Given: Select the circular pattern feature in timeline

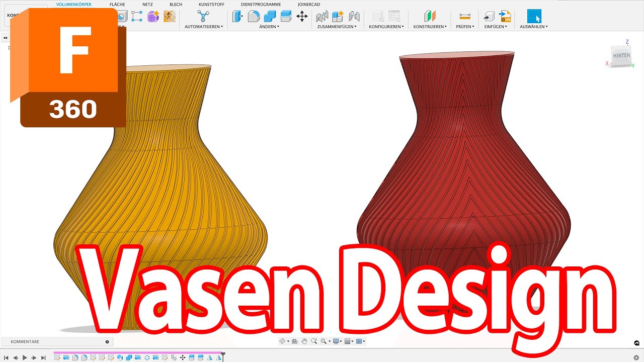Looking at the screenshot, I should click(x=147, y=357).
